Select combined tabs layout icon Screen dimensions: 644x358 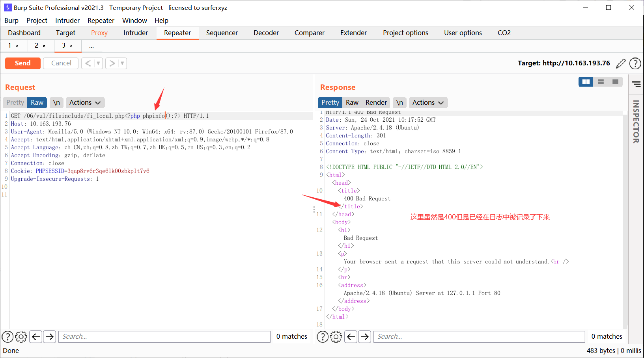click(x=615, y=82)
